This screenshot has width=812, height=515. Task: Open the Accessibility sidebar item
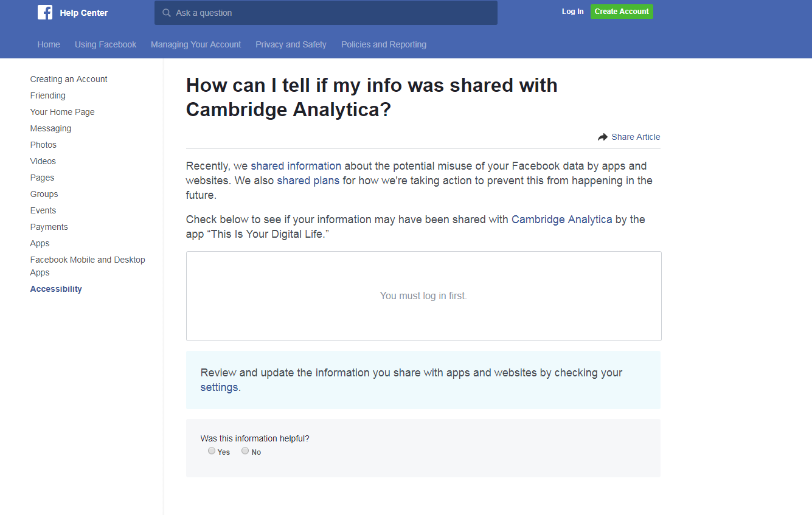pyautogui.click(x=56, y=289)
